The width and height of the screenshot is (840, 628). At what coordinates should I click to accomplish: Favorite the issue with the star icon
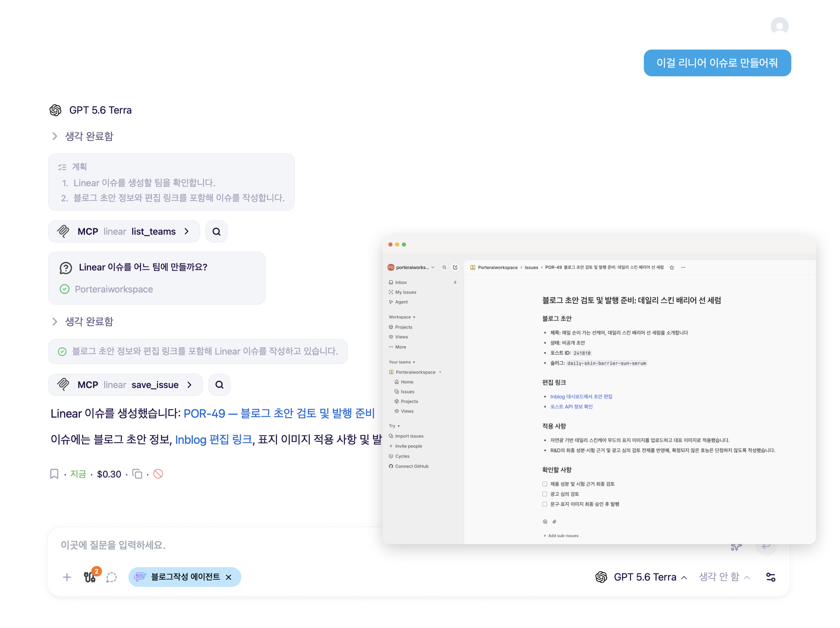pos(672,267)
